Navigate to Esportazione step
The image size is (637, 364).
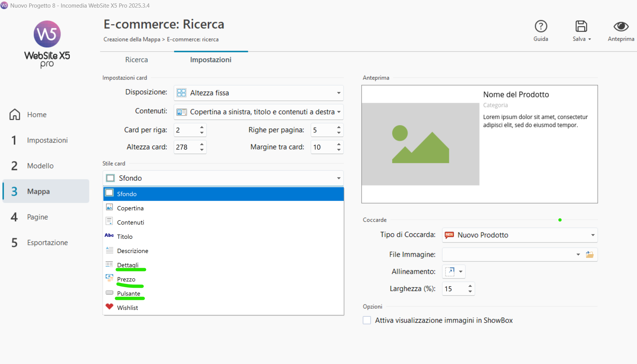coord(47,243)
